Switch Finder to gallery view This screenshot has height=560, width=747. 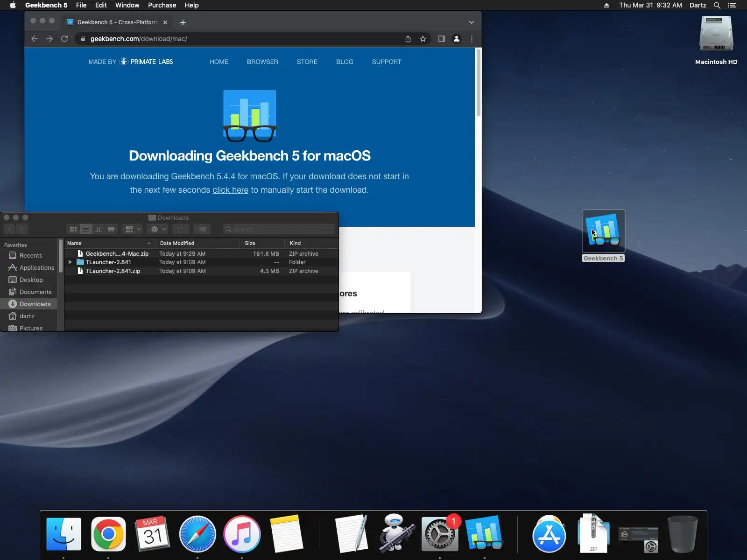pyautogui.click(x=111, y=229)
